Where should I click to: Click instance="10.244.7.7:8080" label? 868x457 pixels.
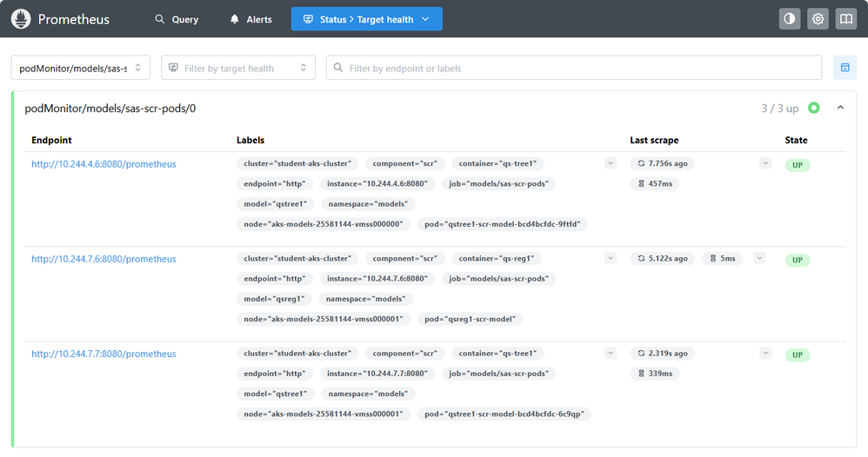point(377,374)
